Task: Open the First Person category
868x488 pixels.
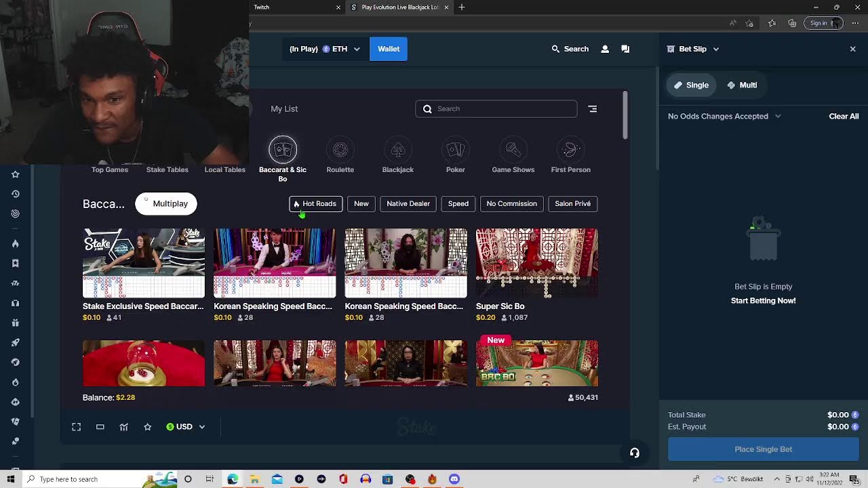Action: tap(571, 155)
